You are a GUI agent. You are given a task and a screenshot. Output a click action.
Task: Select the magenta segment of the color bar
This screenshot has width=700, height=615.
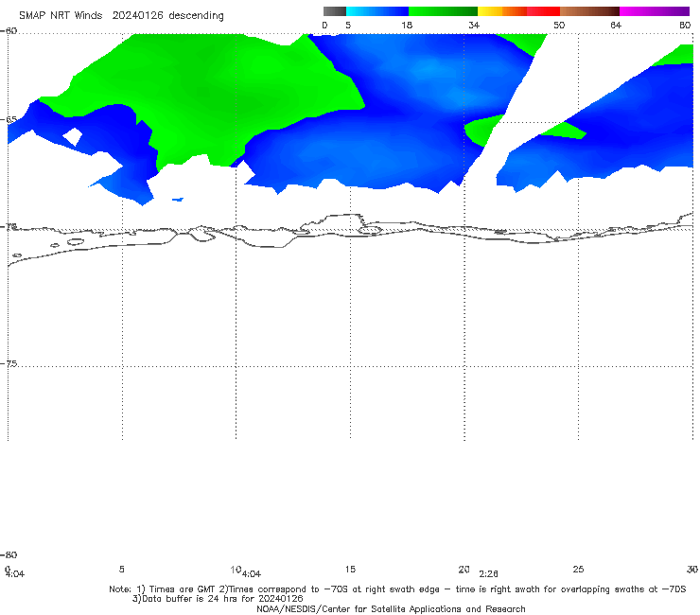point(655,11)
